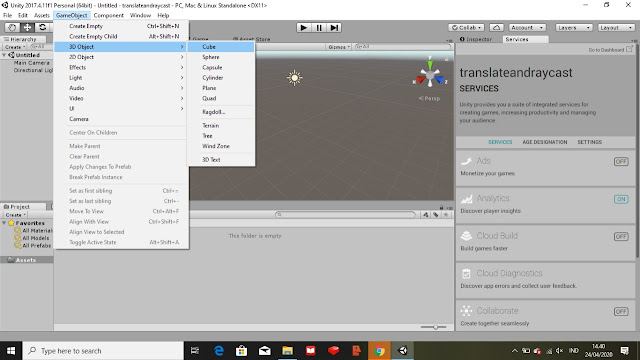This screenshot has height=360, width=640.
Task: Choose Cube from 3D Object submenu
Action: [221, 47]
